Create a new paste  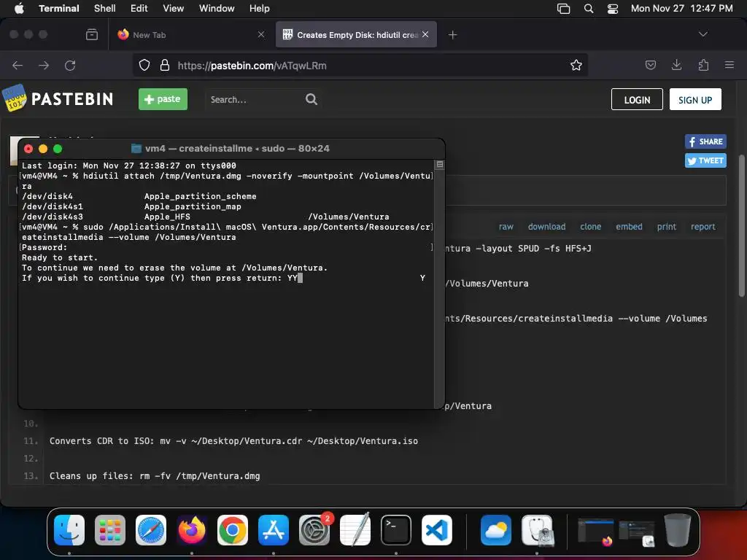point(163,99)
